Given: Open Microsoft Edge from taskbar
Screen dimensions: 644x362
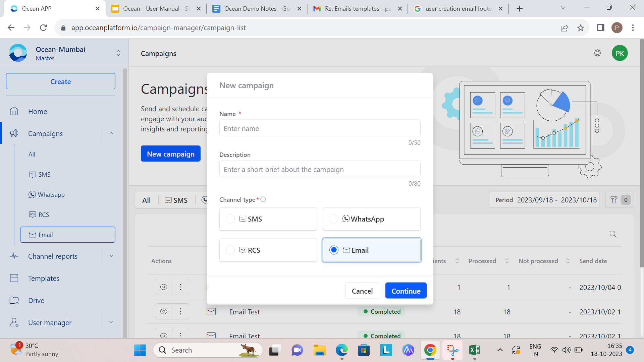Looking at the screenshot, I should point(341,350).
